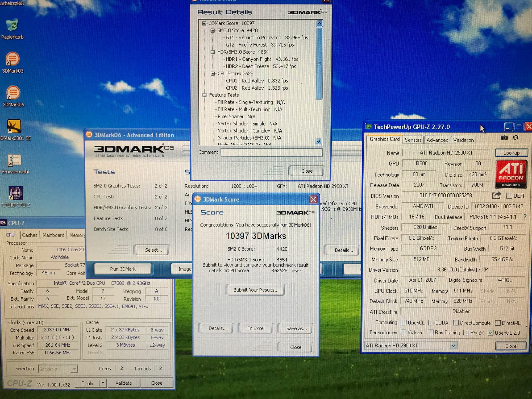Toggle the UEFI checkbox in GPU-Z
The width and height of the screenshot is (532, 399).
point(509,196)
